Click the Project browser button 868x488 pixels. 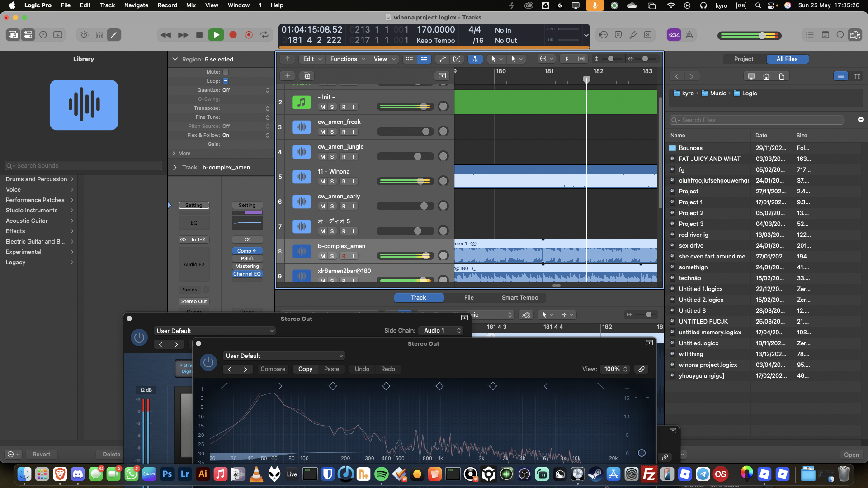(743, 59)
